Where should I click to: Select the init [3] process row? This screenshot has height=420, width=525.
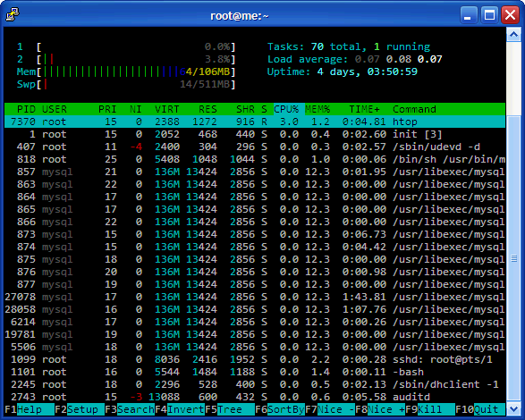pos(255,134)
